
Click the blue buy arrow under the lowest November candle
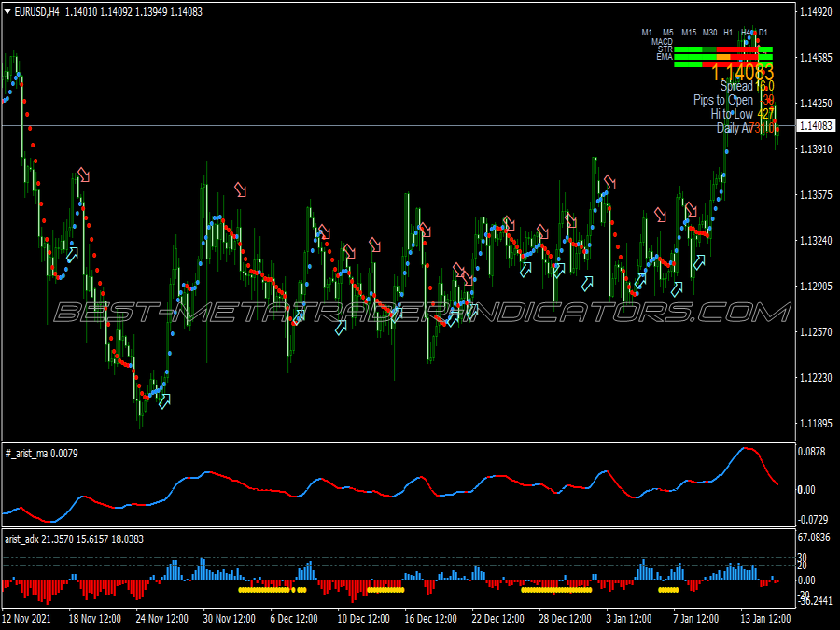coord(164,400)
